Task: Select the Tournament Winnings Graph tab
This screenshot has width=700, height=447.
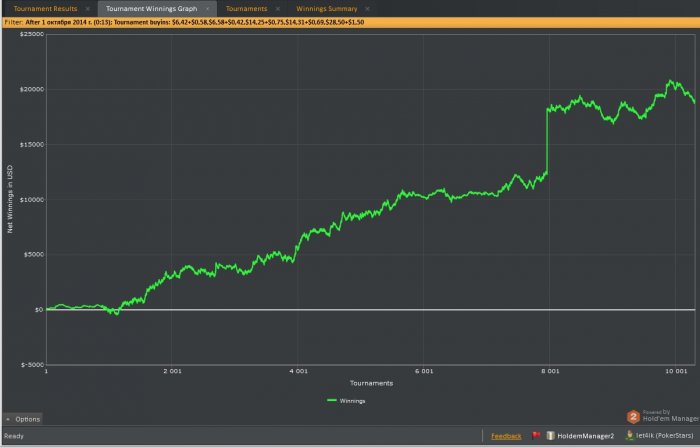Action: [151, 8]
